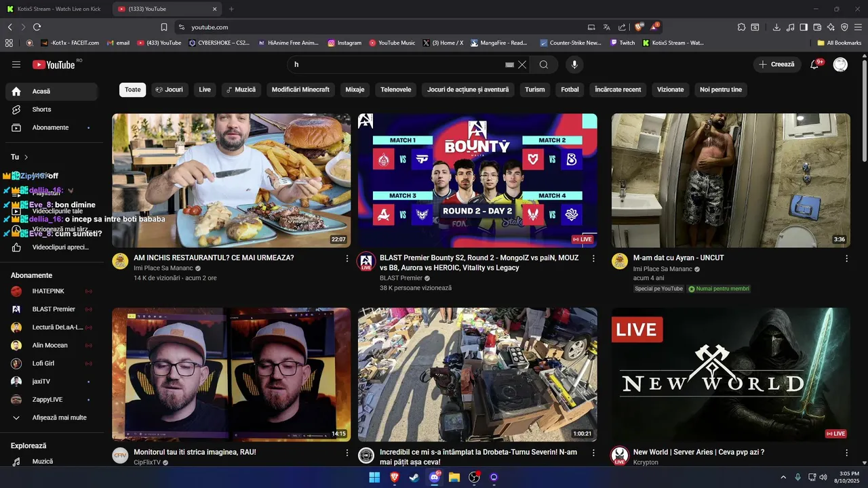This screenshot has height=488, width=868.
Task: Open the All Bookmarks folder
Action: (840, 43)
